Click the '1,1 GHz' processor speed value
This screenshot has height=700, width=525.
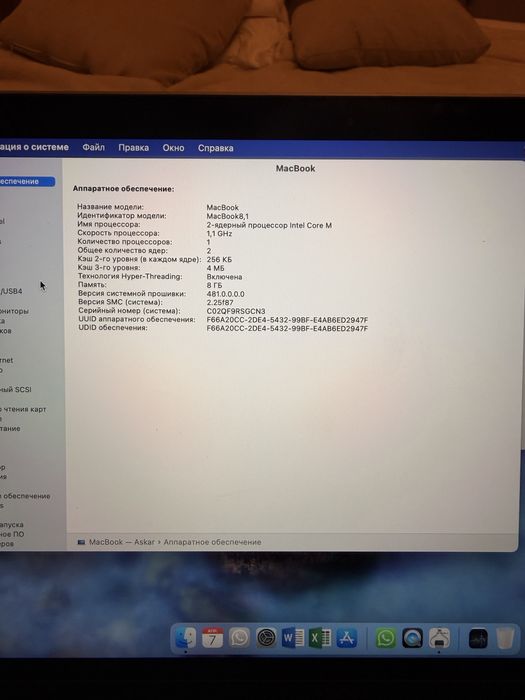click(x=219, y=233)
